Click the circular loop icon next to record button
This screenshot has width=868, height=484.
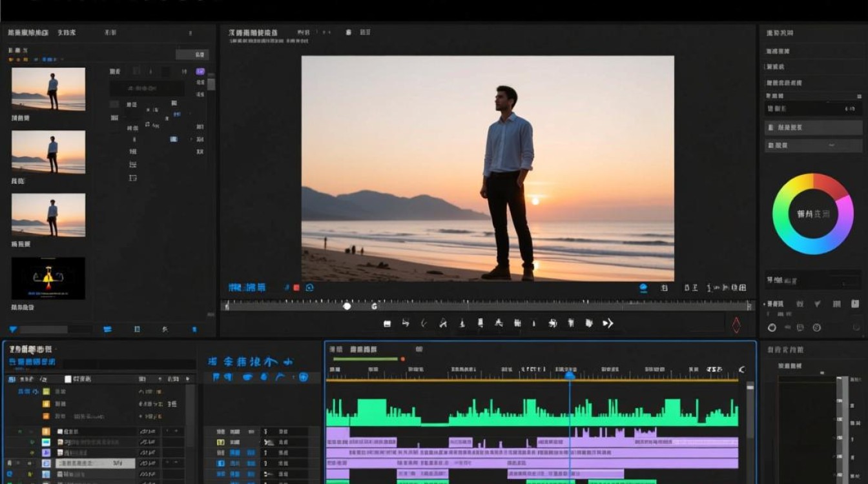click(x=309, y=287)
